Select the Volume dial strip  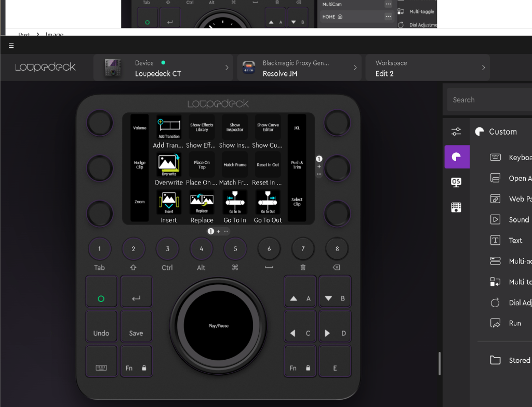[139, 128]
